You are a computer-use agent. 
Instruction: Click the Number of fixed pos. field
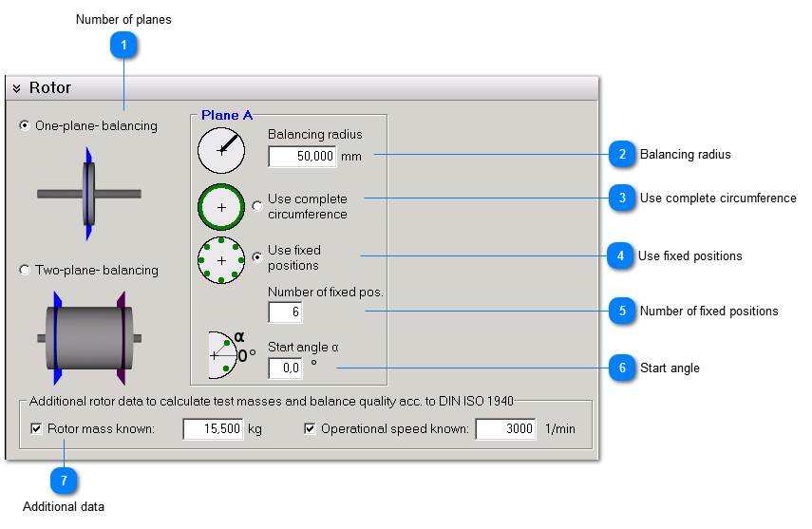pyautogui.click(x=284, y=312)
